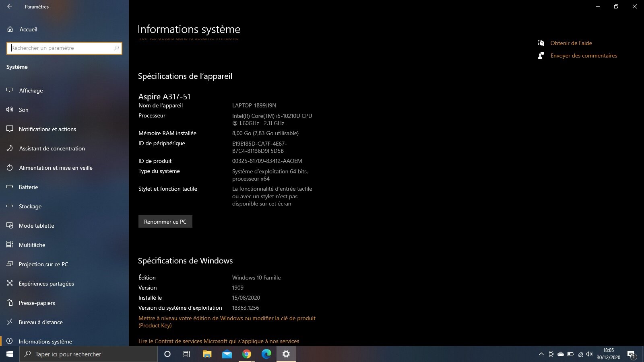This screenshot has height=362, width=644.
Task: Open 'Obtenir de l'aide' link
Action: pos(571,43)
